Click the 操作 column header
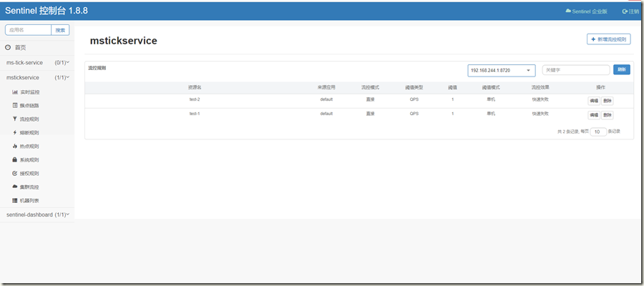The height and width of the screenshot is (286, 644). click(x=600, y=87)
